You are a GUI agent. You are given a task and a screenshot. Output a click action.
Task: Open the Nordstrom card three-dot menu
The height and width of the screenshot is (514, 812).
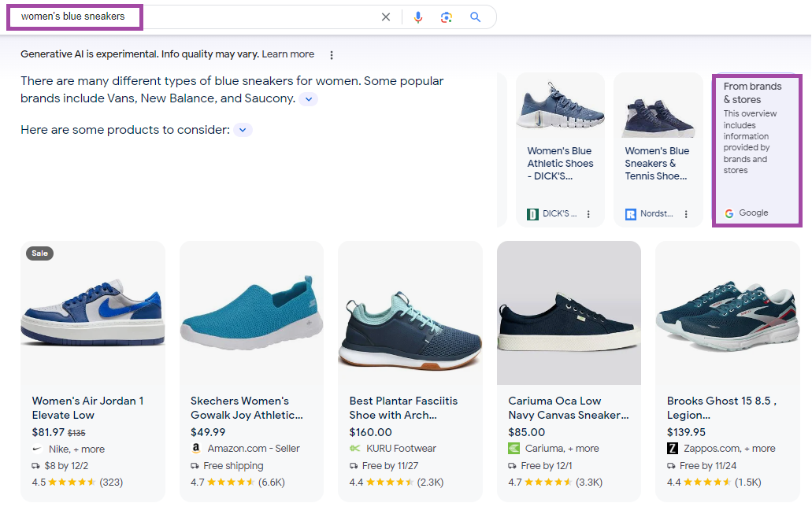686,214
